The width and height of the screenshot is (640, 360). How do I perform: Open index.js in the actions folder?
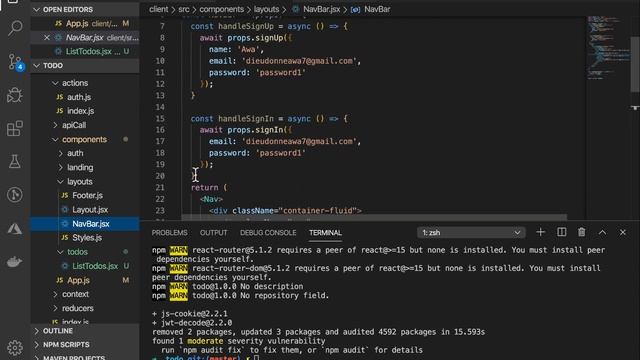[85, 111]
